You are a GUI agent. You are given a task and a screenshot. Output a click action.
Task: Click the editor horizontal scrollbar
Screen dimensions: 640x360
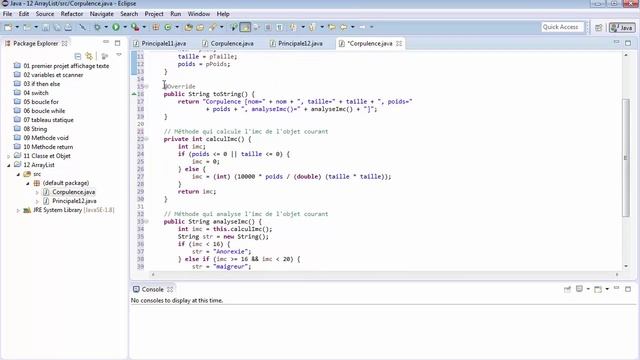tap(384, 275)
